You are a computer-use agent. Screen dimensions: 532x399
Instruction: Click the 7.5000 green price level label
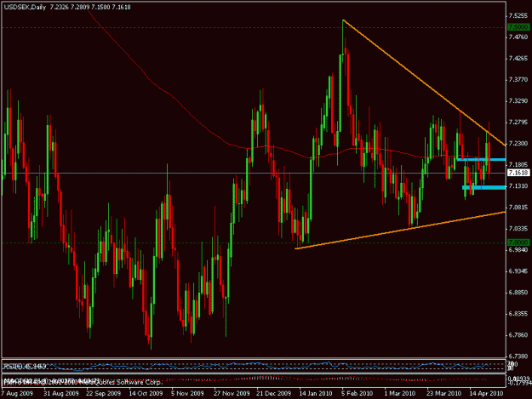tap(518, 26)
